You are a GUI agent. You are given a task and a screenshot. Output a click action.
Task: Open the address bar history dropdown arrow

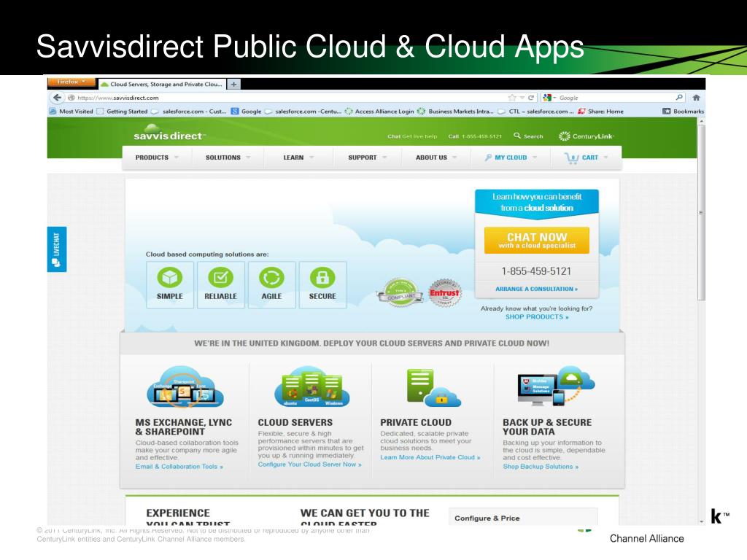tap(522, 98)
